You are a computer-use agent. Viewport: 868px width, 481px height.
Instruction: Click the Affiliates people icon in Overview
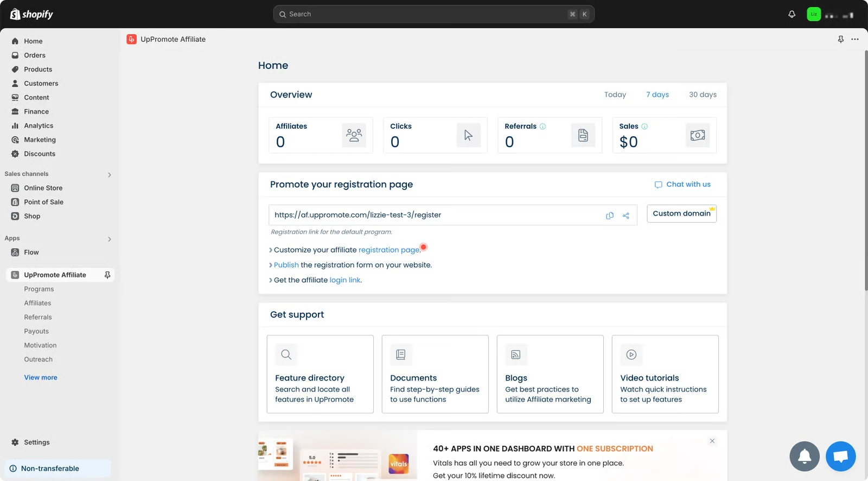pos(354,135)
